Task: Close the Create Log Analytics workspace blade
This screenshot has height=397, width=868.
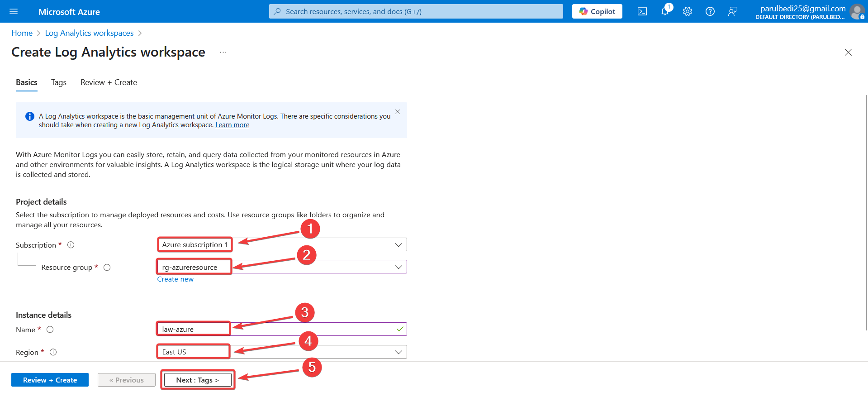Action: pos(848,53)
